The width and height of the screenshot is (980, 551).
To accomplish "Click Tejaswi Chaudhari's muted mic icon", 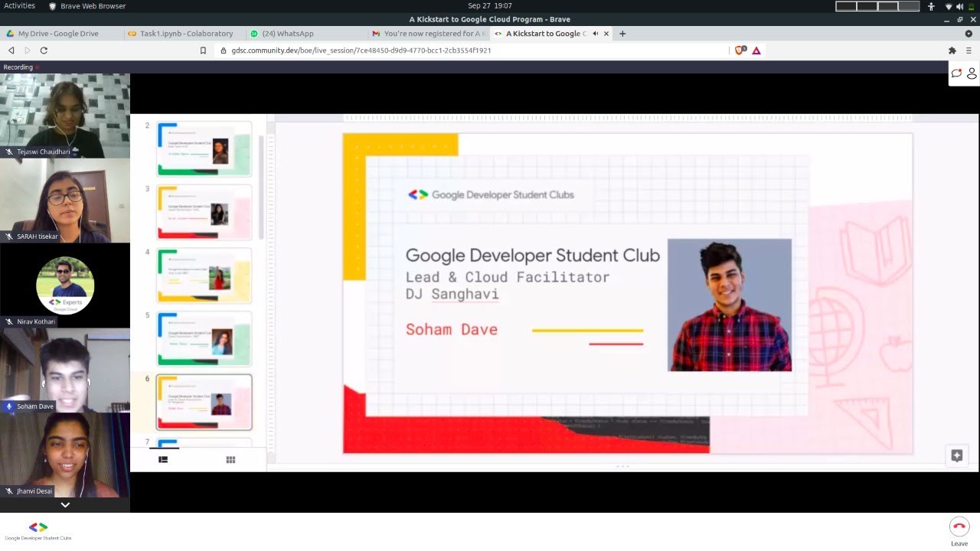I will point(9,152).
